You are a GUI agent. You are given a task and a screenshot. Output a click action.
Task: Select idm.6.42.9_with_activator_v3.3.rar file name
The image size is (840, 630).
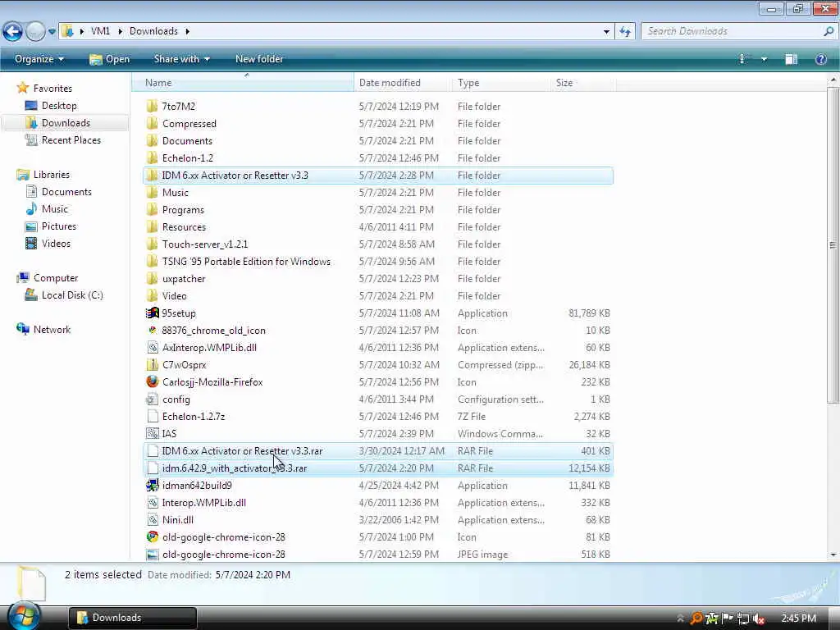point(234,468)
